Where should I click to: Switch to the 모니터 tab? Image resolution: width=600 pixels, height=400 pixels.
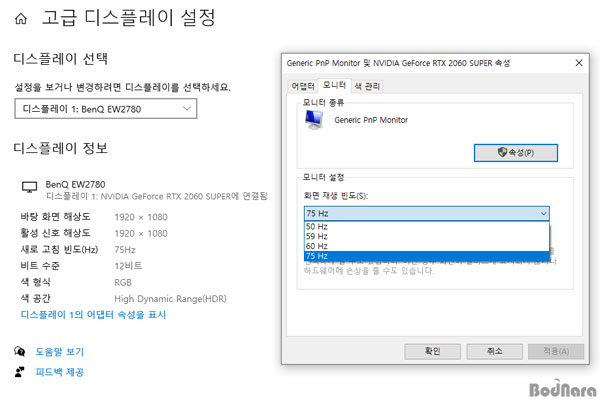(x=334, y=85)
